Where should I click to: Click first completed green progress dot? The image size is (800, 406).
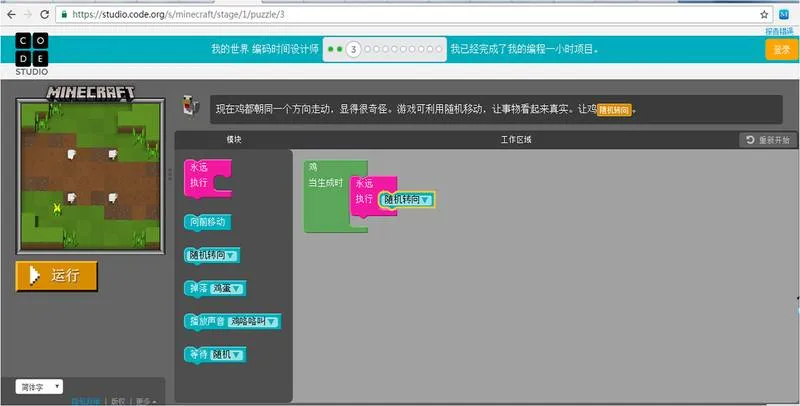(331, 49)
